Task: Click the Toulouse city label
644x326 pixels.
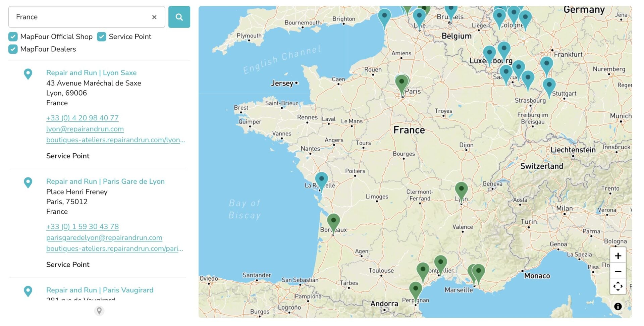Action: tap(381, 270)
